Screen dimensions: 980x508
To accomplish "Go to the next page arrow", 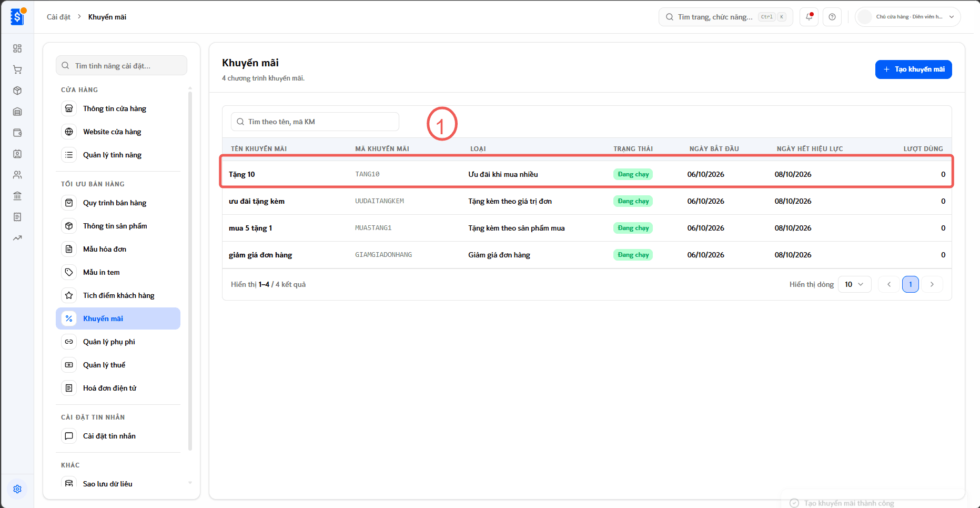I will [932, 284].
